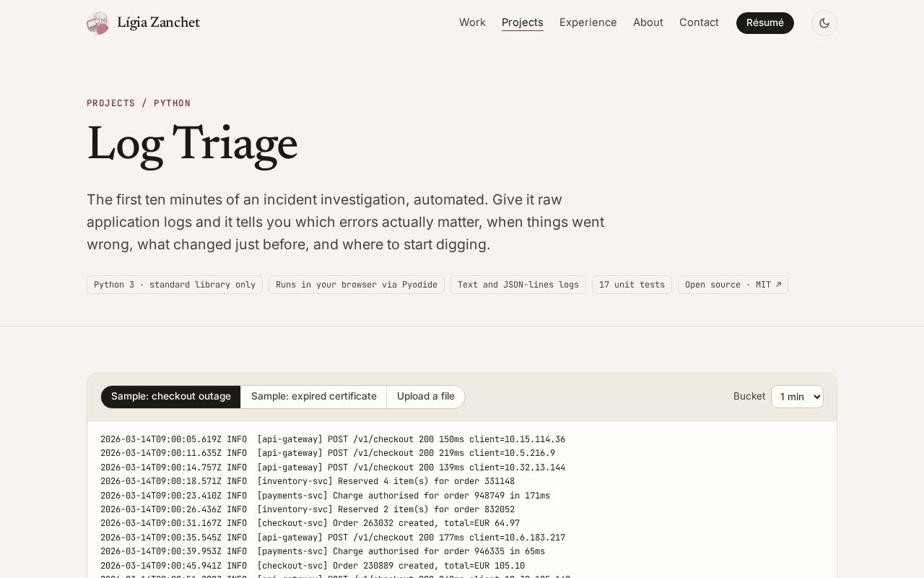Click log line Reserved 4 item(s) order 331148
Screen dimensions: 924x578
[x=308, y=481]
